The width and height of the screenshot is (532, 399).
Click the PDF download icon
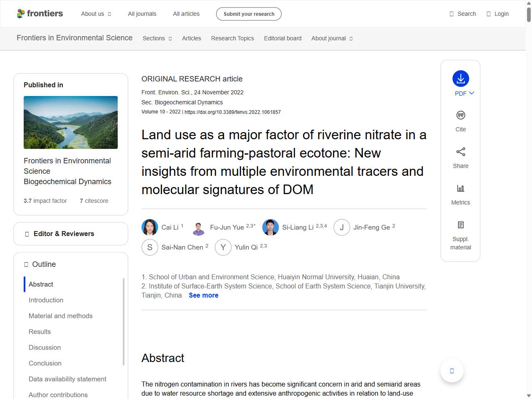(461, 78)
